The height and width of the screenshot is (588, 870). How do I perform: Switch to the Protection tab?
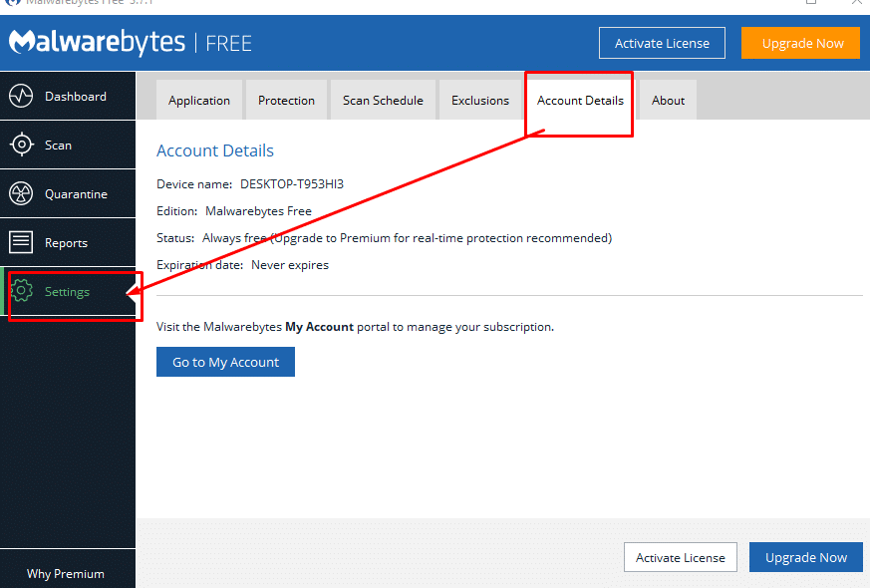click(x=286, y=100)
